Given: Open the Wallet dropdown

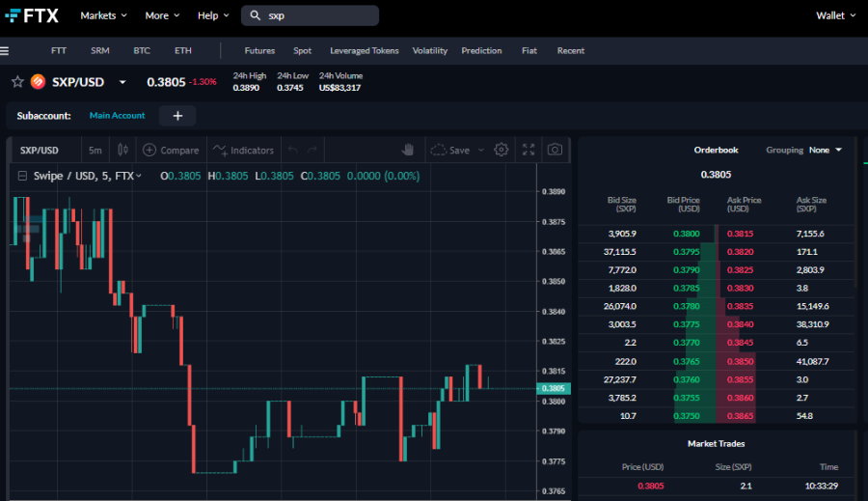Looking at the screenshot, I should [x=836, y=15].
